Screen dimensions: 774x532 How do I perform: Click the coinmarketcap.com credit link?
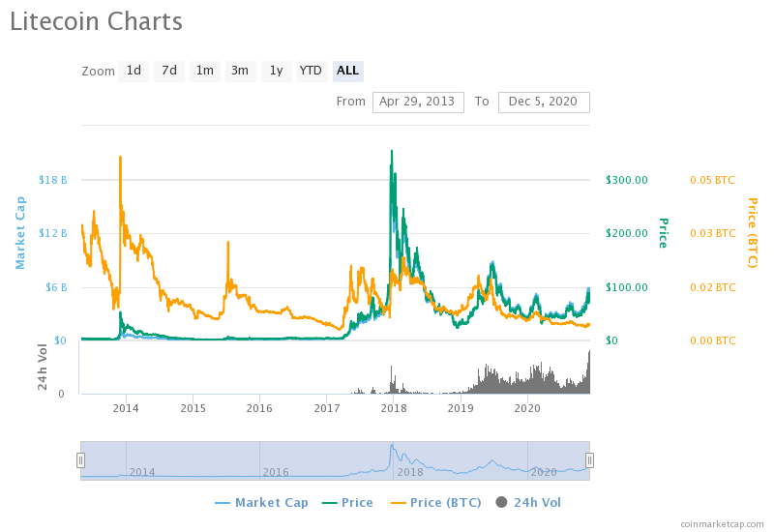tap(722, 523)
